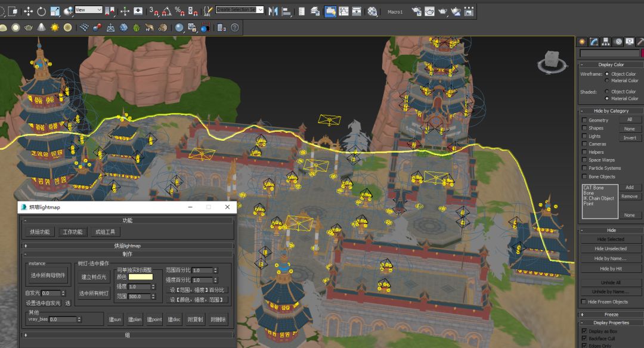Open the Utilities hammer tab
Viewport: 644px width, 348px height.
pyautogui.click(x=641, y=41)
